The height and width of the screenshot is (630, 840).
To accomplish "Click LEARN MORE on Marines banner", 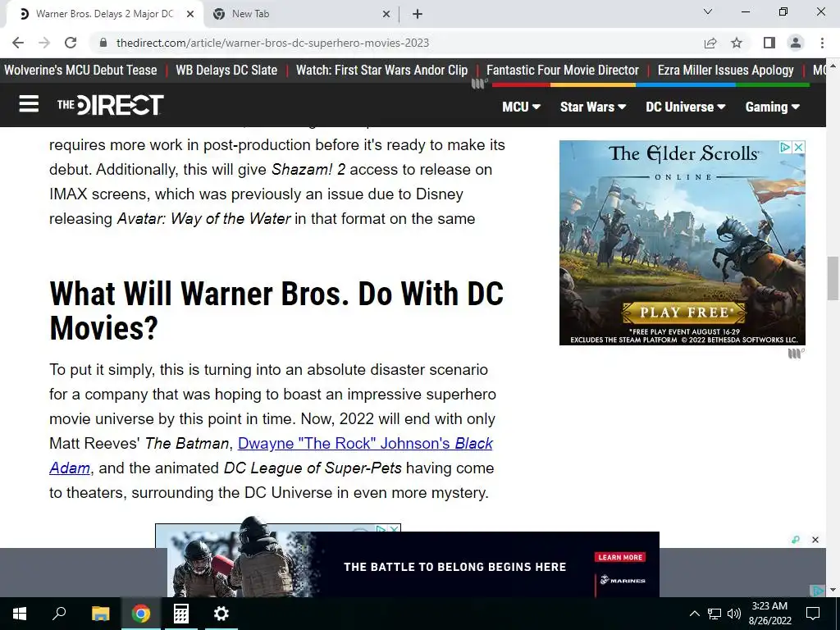I will (620, 557).
